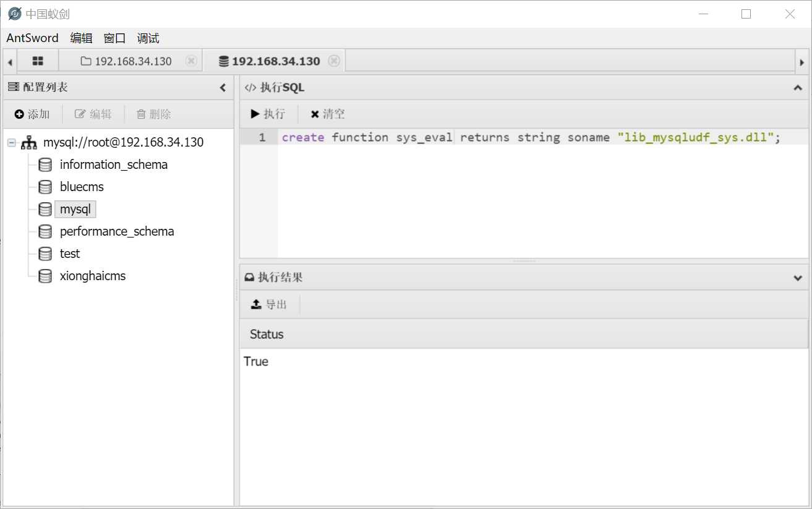Click the performance_schema database icon

pyautogui.click(x=45, y=231)
